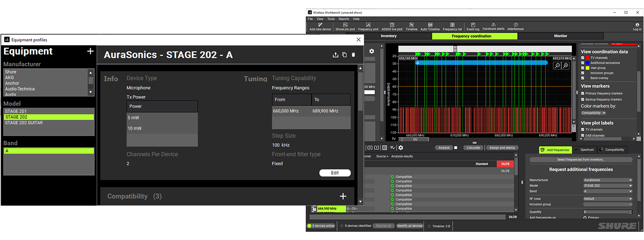Uncheck the TV channels coordination data checkbox

coord(583,58)
